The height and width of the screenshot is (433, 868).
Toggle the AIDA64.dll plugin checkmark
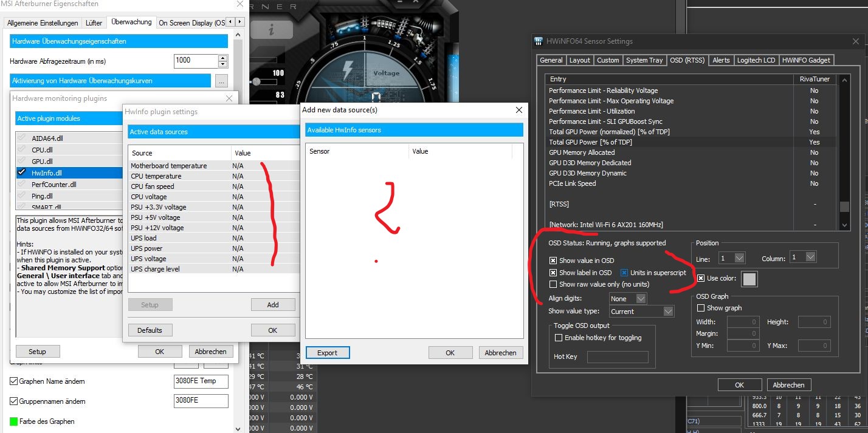click(x=22, y=138)
